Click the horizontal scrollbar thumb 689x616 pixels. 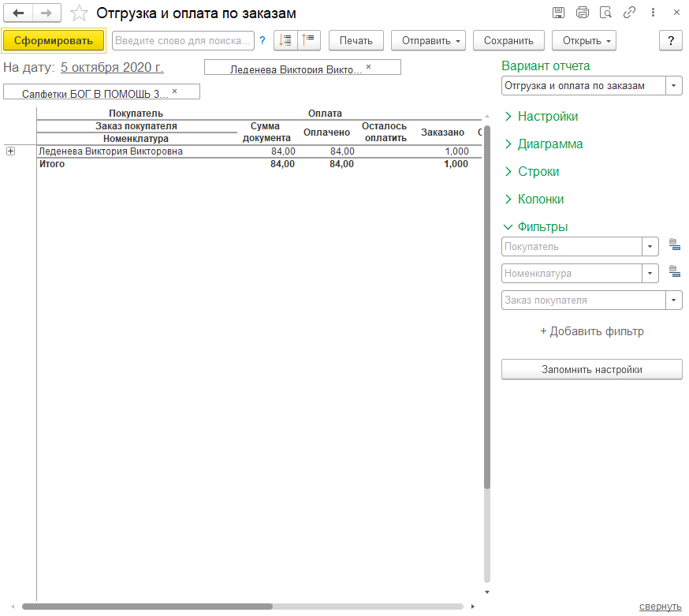pyautogui.click(x=147, y=607)
